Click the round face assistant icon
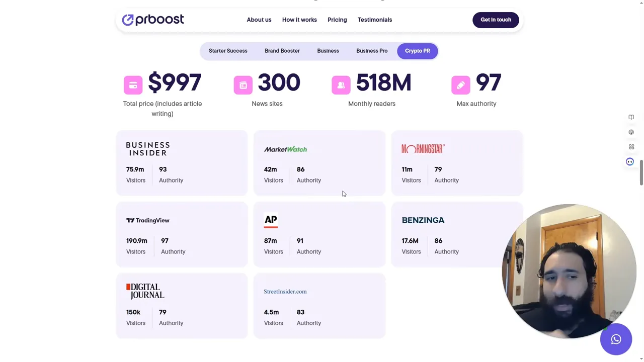The height and width of the screenshot is (362, 644). [x=630, y=161]
